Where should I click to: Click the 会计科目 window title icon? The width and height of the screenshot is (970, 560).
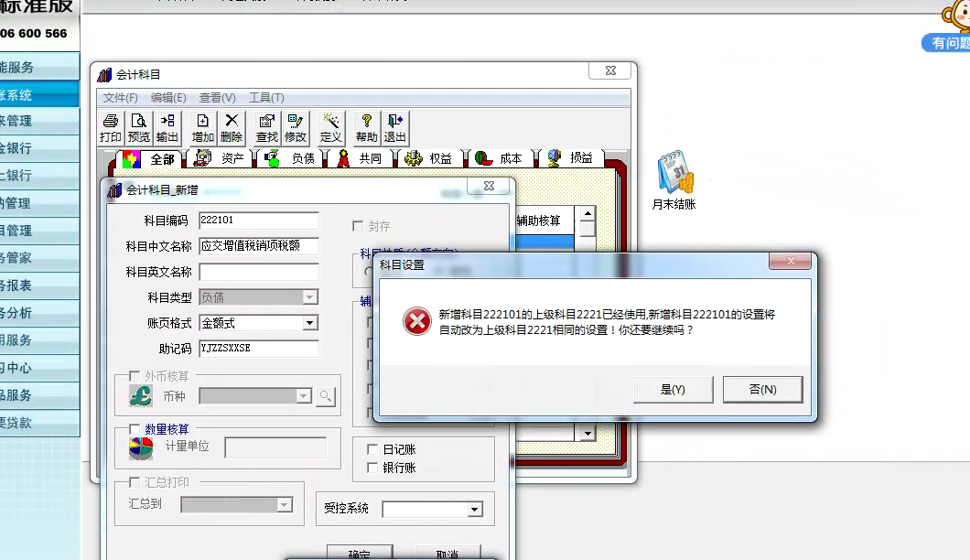pos(105,75)
